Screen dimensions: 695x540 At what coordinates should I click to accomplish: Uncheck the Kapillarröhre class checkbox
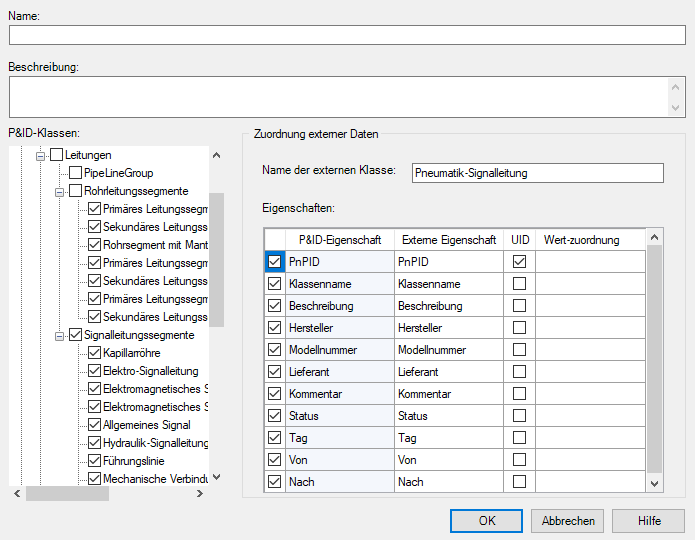(94, 353)
